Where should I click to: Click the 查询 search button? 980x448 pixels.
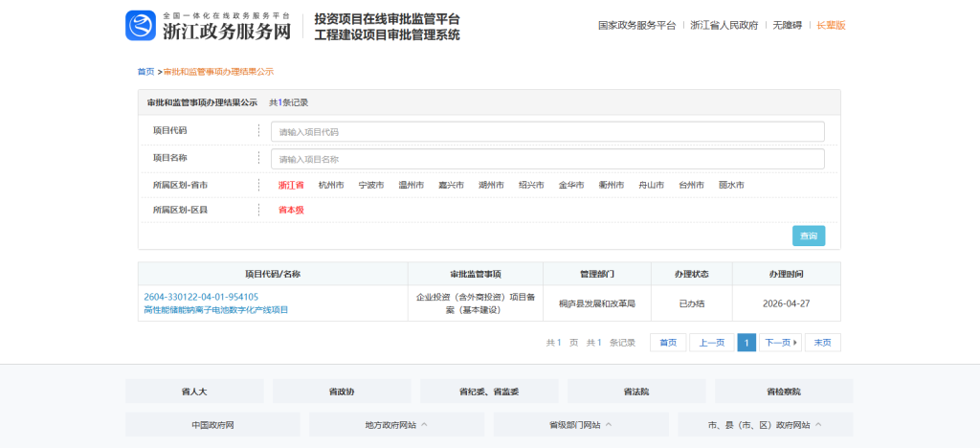pyautogui.click(x=808, y=236)
